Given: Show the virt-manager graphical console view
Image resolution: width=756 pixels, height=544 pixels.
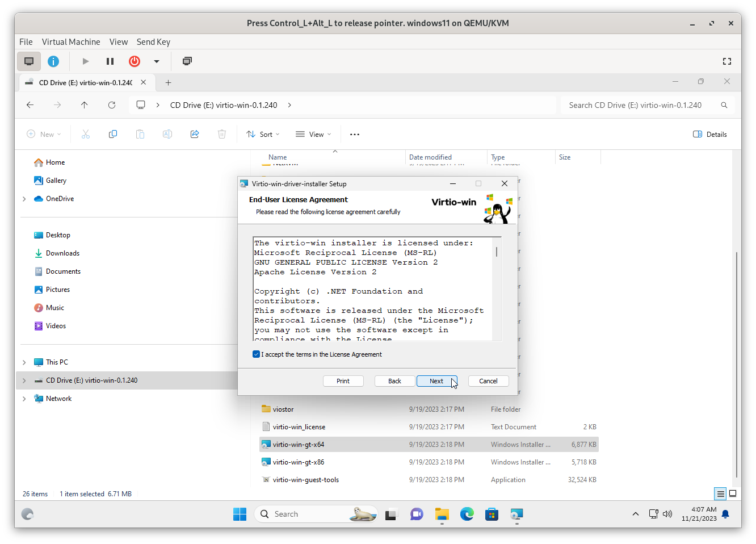Looking at the screenshot, I should [x=29, y=61].
